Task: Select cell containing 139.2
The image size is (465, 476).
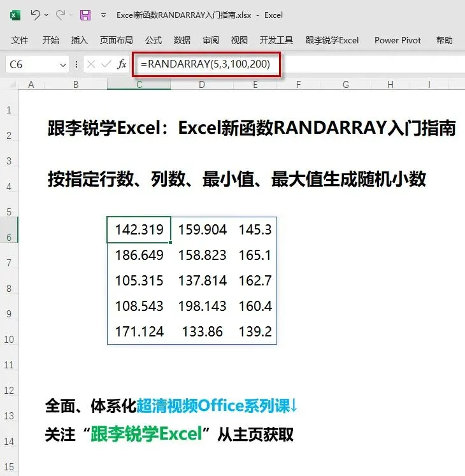Action: (255, 332)
